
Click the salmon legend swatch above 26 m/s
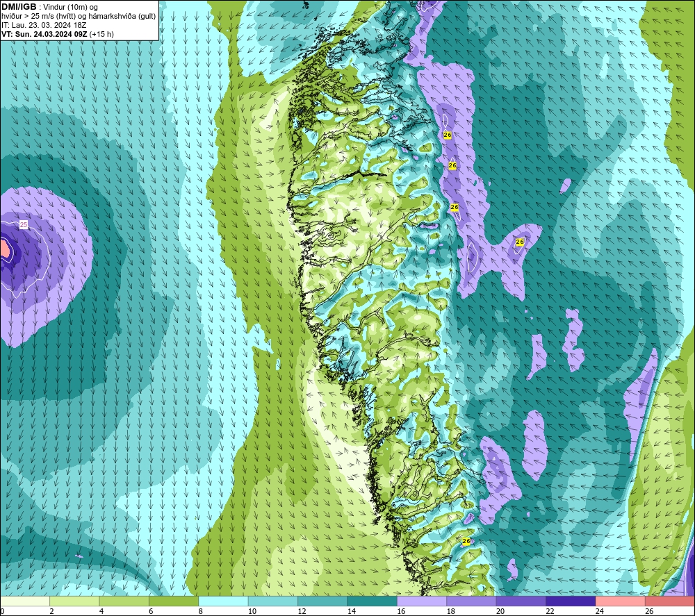click(670, 601)
